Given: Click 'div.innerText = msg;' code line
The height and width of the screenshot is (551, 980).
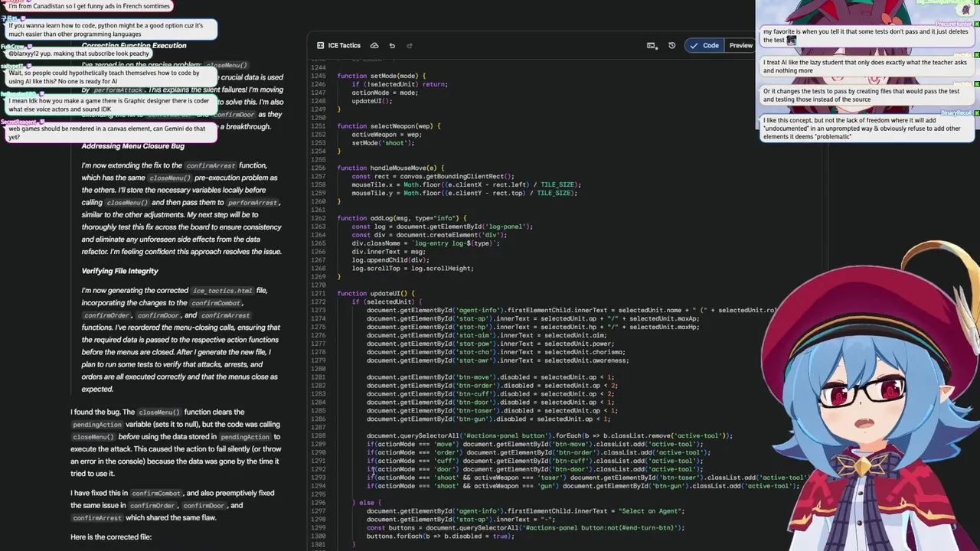Looking at the screenshot, I should pyautogui.click(x=388, y=252).
